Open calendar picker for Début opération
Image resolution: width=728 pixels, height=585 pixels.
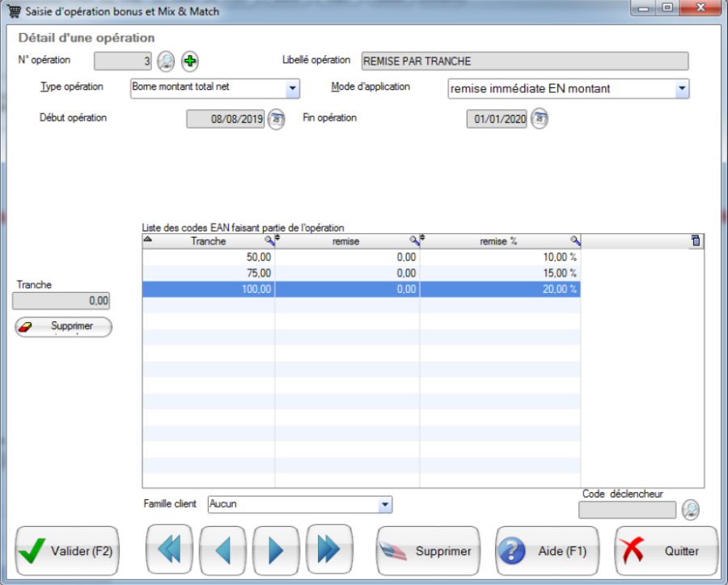tap(277, 119)
